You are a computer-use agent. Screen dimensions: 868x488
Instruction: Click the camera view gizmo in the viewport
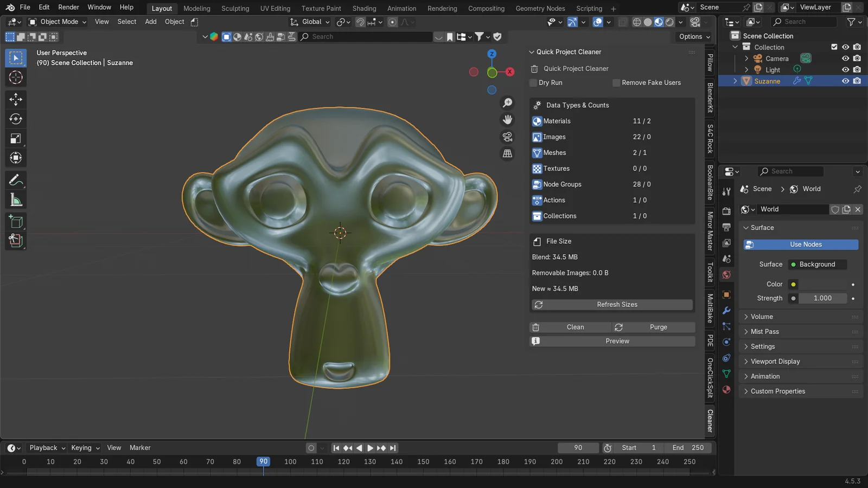[x=507, y=137]
